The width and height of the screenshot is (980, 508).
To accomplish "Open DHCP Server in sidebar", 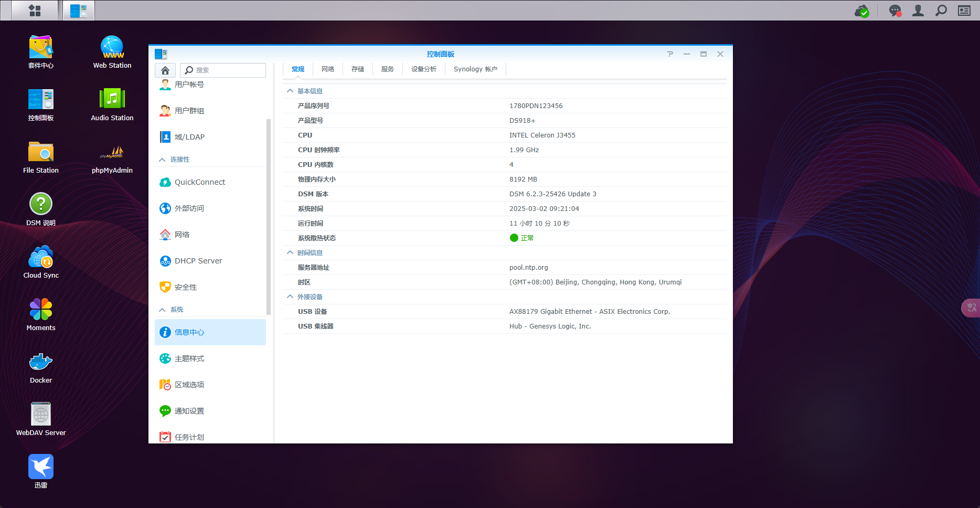I will [210, 261].
